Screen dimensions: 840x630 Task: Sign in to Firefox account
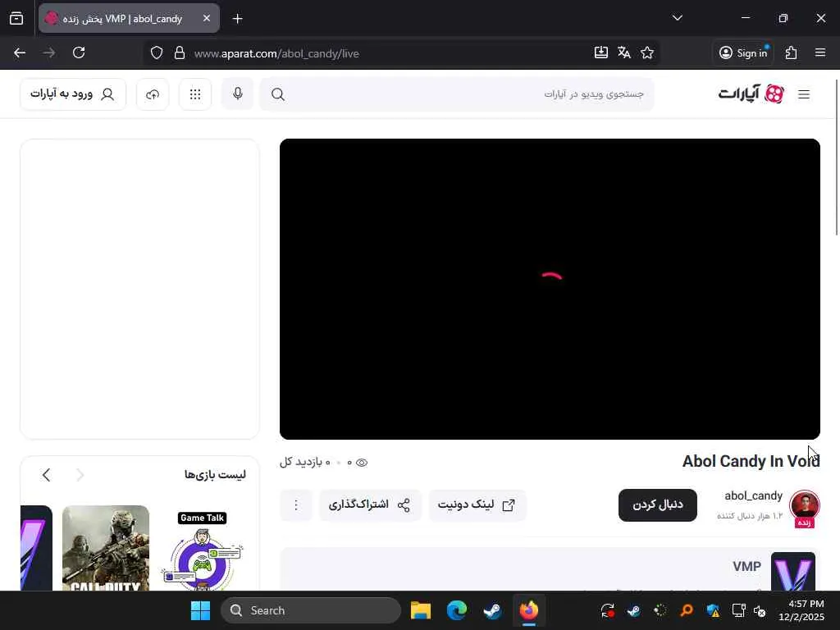pos(743,52)
